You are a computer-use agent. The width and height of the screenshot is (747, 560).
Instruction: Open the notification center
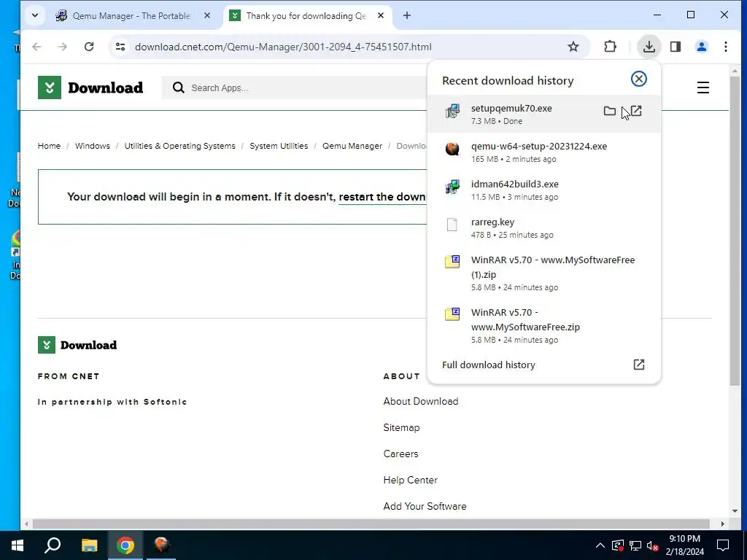[723, 545]
